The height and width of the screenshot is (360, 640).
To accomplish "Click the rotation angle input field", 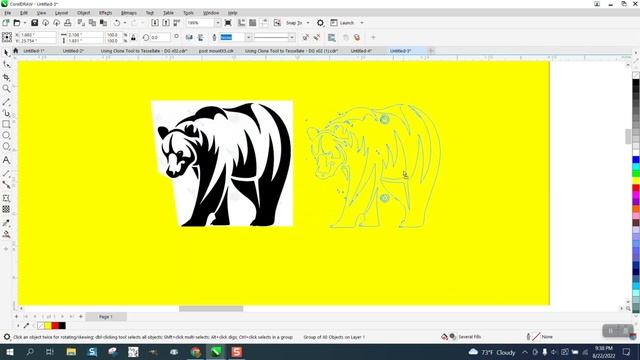I will 160,38.
